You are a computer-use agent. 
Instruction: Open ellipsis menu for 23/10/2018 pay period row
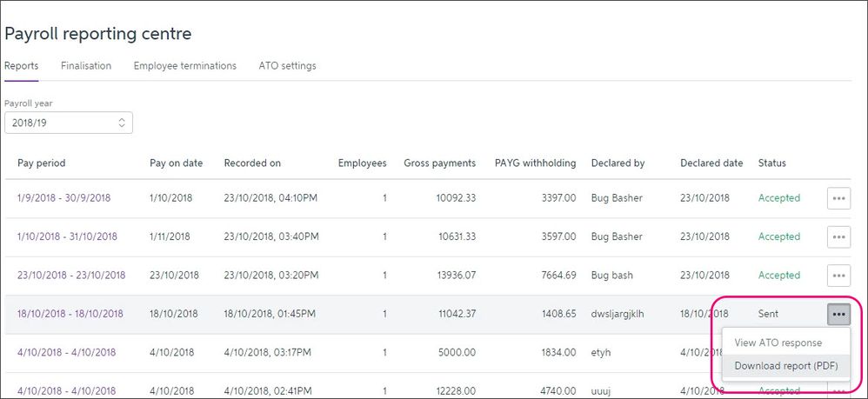(x=838, y=276)
